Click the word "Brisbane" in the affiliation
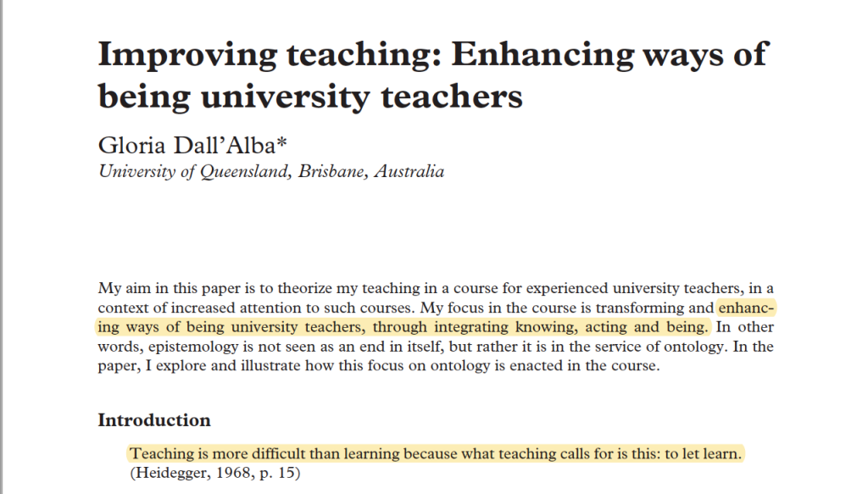 [331, 171]
